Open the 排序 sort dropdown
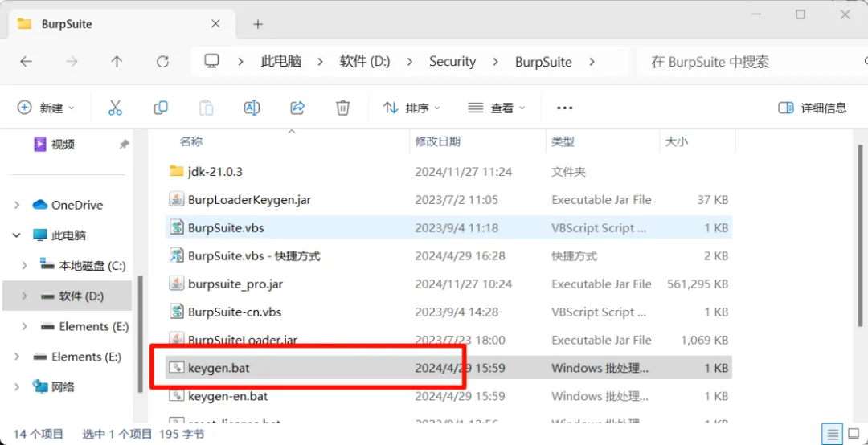 pyautogui.click(x=411, y=108)
